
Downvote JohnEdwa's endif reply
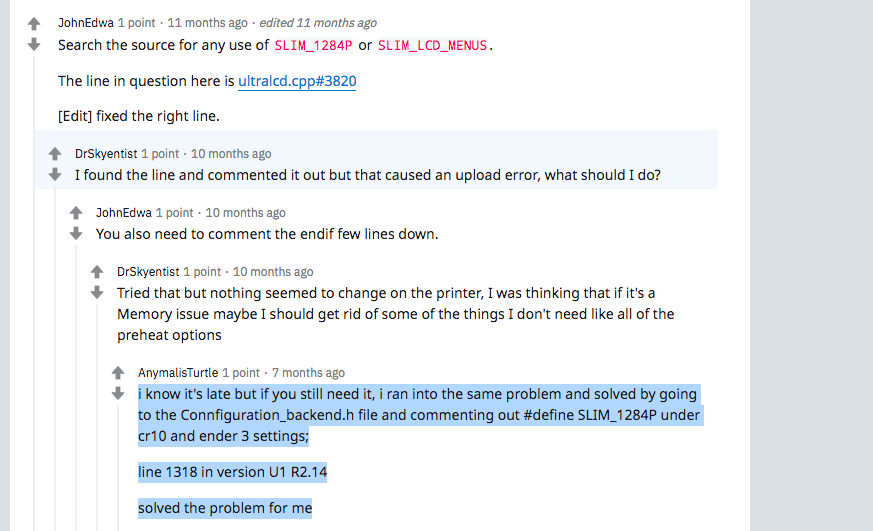click(76, 234)
